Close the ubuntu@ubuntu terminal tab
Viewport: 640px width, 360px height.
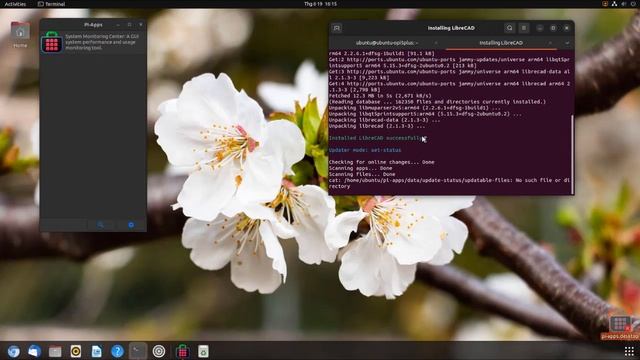(x=436, y=43)
